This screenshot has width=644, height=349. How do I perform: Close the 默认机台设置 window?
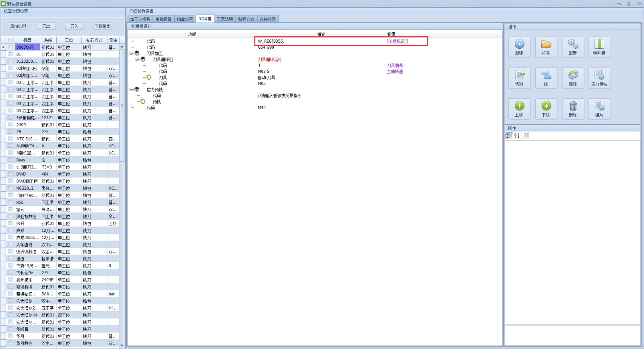639,4
